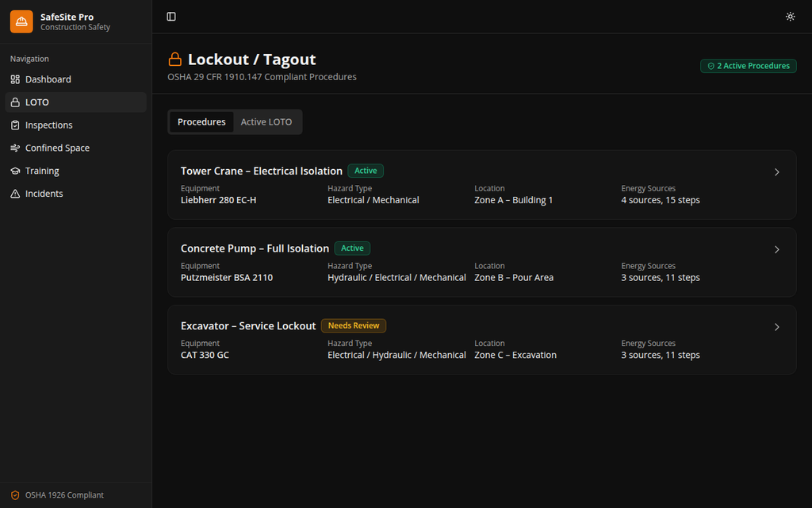Click the Incidents warning triangle icon
812x508 pixels.
[x=15, y=194]
